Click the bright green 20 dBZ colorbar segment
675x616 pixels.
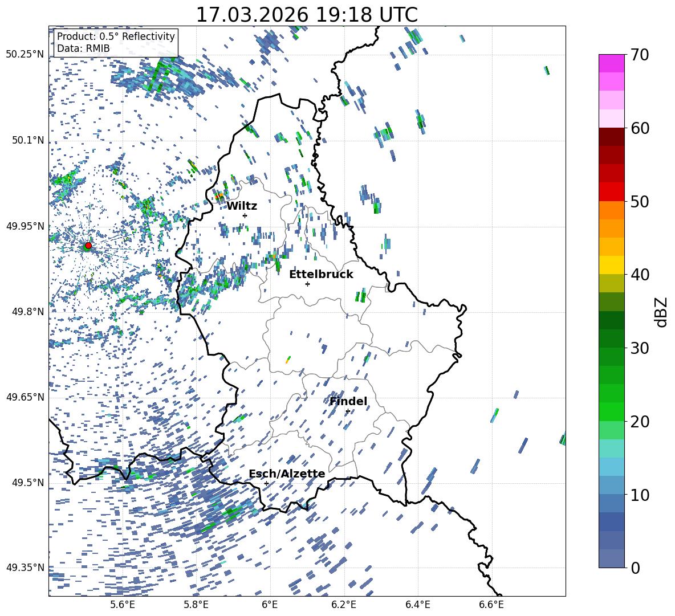pos(611,411)
